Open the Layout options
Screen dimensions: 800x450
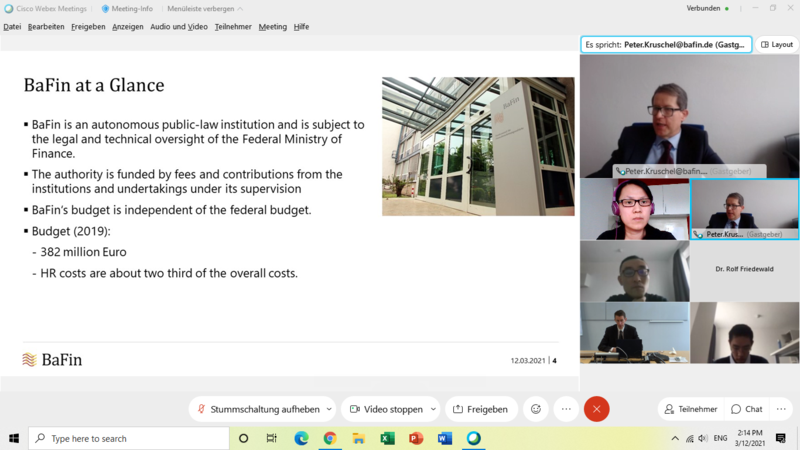click(x=777, y=44)
